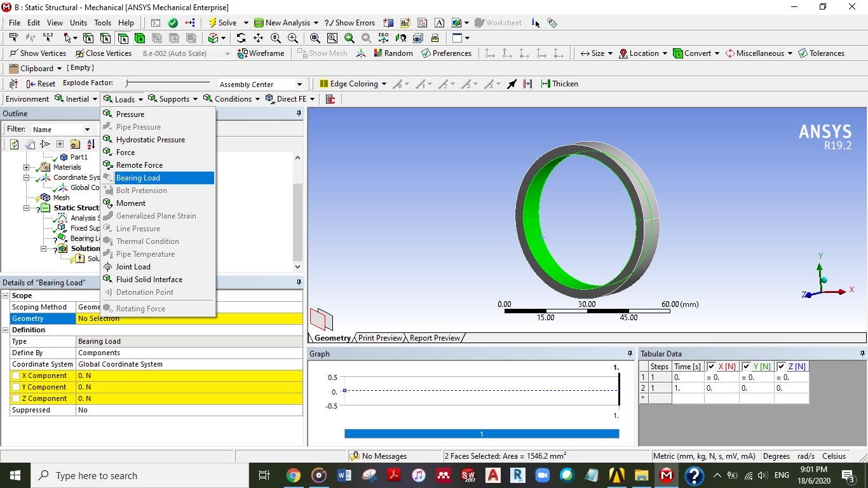The height and width of the screenshot is (488, 868).
Task: Open the Conditions dropdown menu
Action: tap(231, 99)
